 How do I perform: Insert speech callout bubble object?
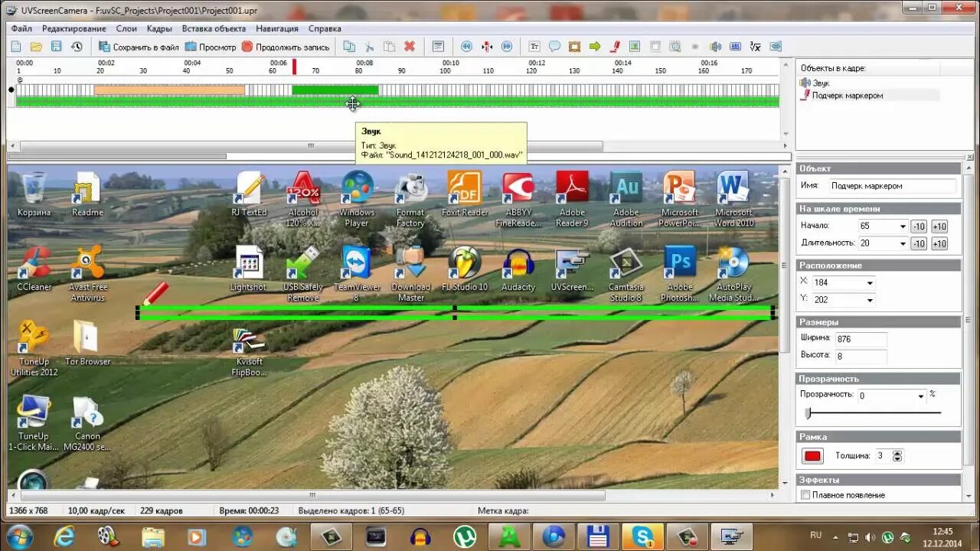pyautogui.click(x=554, y=47)
